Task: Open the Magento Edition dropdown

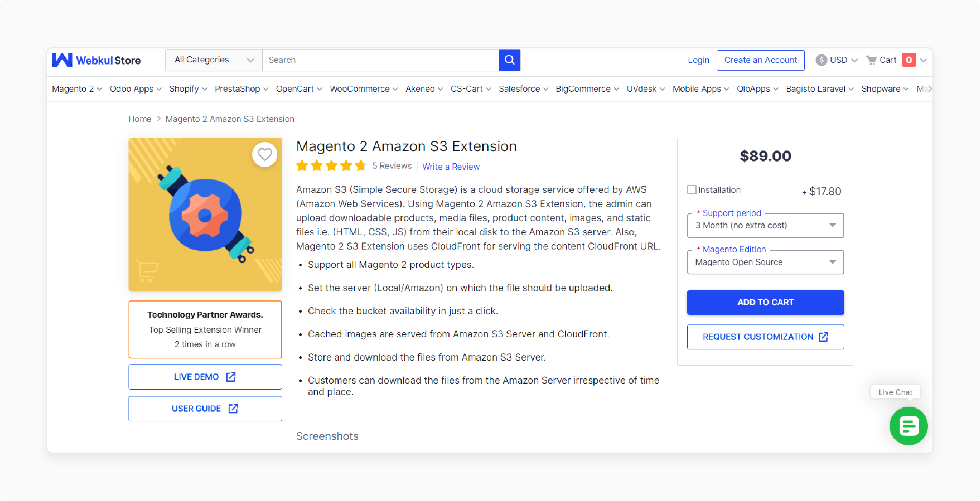Action: click(765, 262)
